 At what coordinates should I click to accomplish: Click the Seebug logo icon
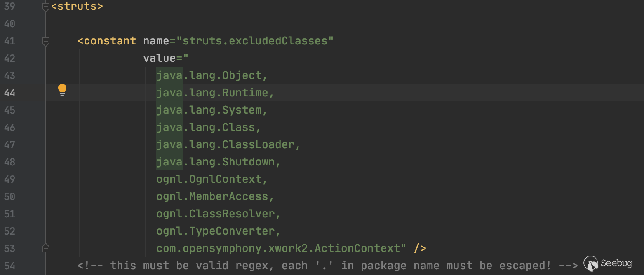pos(591,263)
